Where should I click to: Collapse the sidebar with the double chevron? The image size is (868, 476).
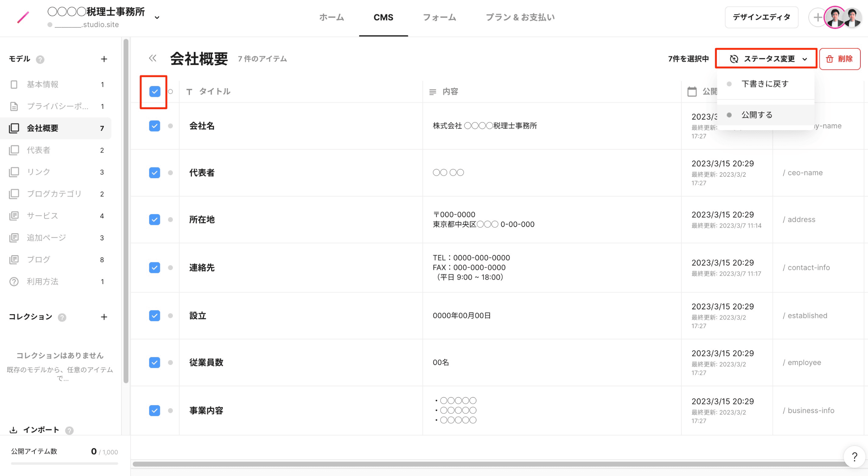[x=153, y=58]
